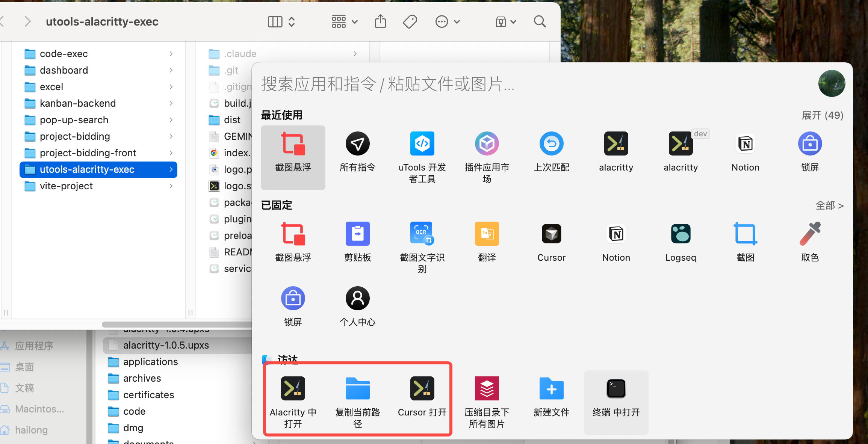Open the pinned Cursor app
The width and height of the screenshot is (868, 444).
click(x=551, y=234)
